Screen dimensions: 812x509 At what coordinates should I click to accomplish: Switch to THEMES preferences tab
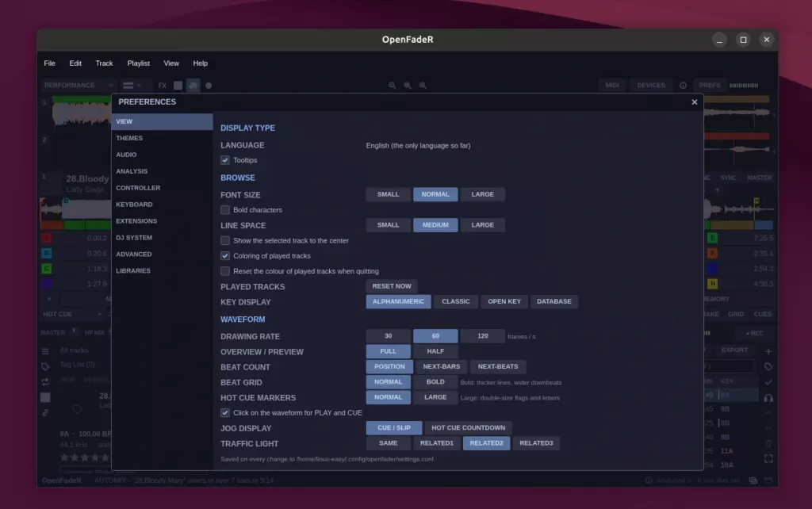pos(162,138)
